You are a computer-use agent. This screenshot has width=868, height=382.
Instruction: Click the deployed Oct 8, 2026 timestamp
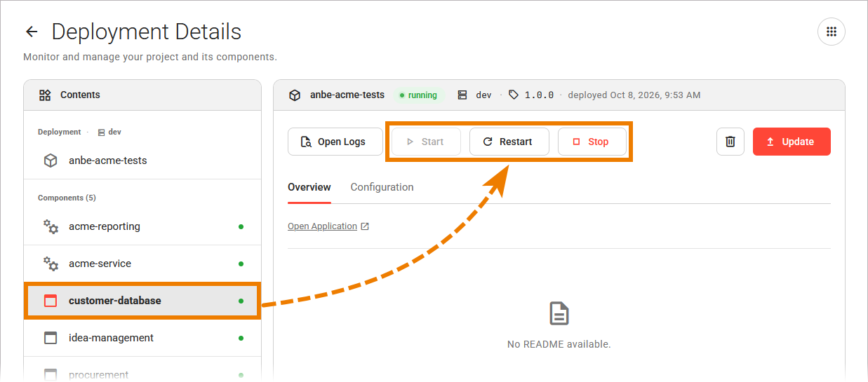tap(634, 95)
